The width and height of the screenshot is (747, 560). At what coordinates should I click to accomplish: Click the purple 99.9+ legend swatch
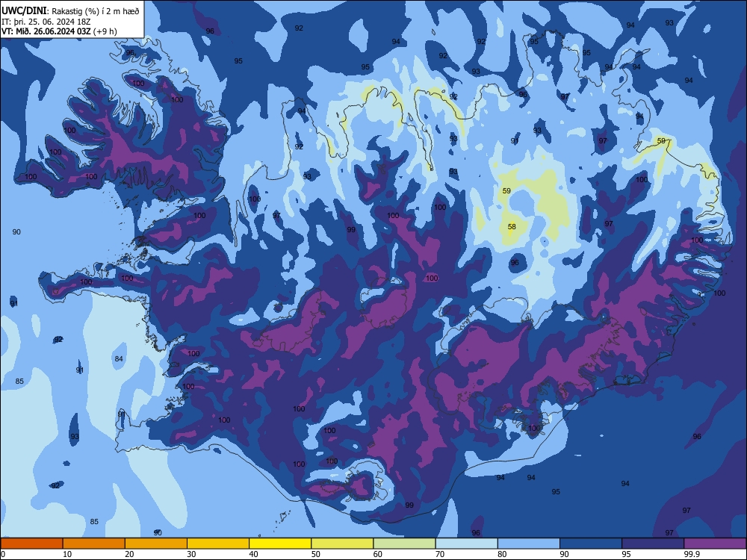(715, 544)
